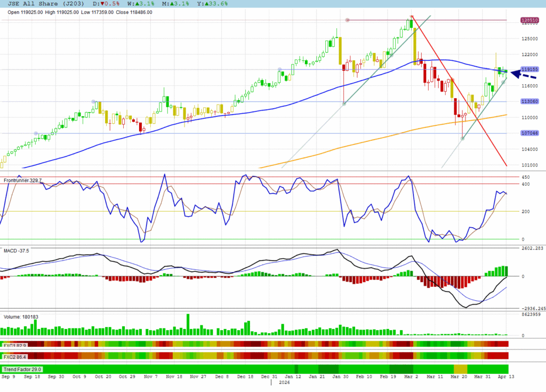
Task: Select the Volume: 180183 label
Action: tap(21, 316)
